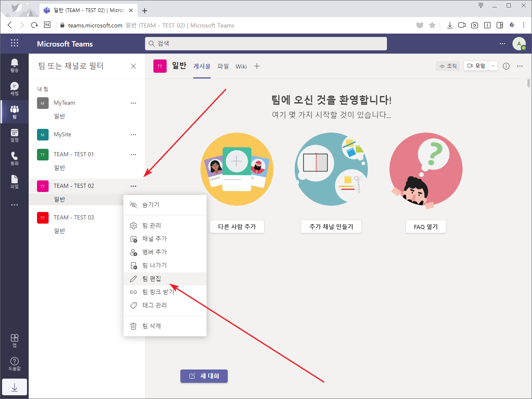Open more options for TEAM - TEST 01
This screenshot has height=399, width=532.
click(133, 154)
